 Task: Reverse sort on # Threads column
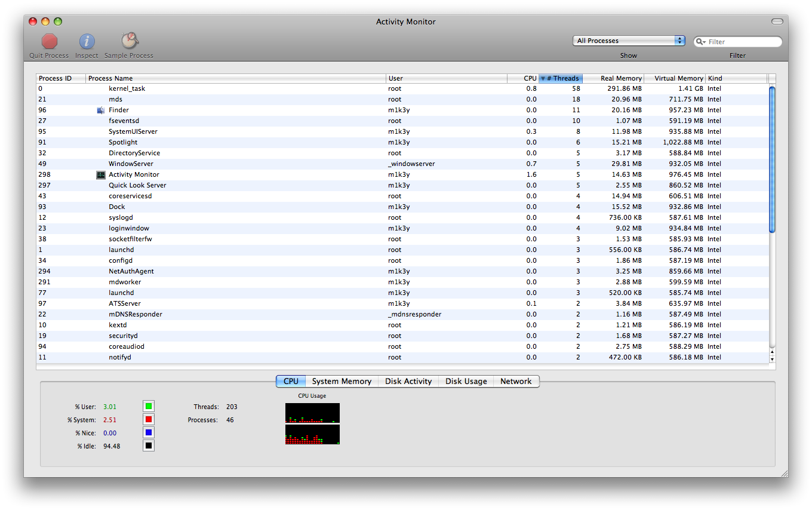[561, 78]
